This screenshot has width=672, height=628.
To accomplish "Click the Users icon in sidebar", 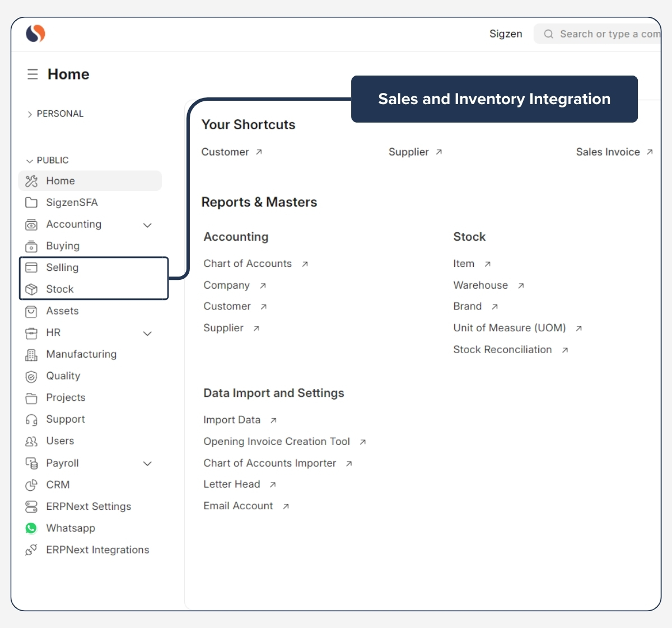I will tap(31, 441).
